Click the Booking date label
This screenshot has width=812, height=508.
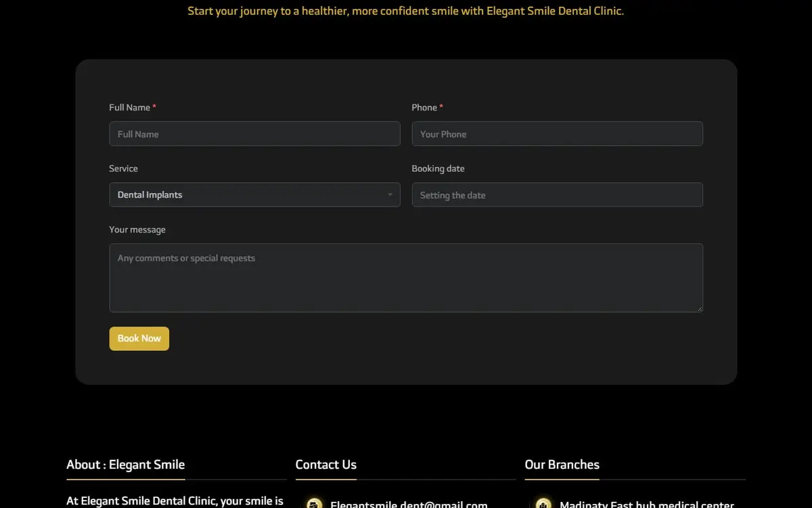point(438,168)
